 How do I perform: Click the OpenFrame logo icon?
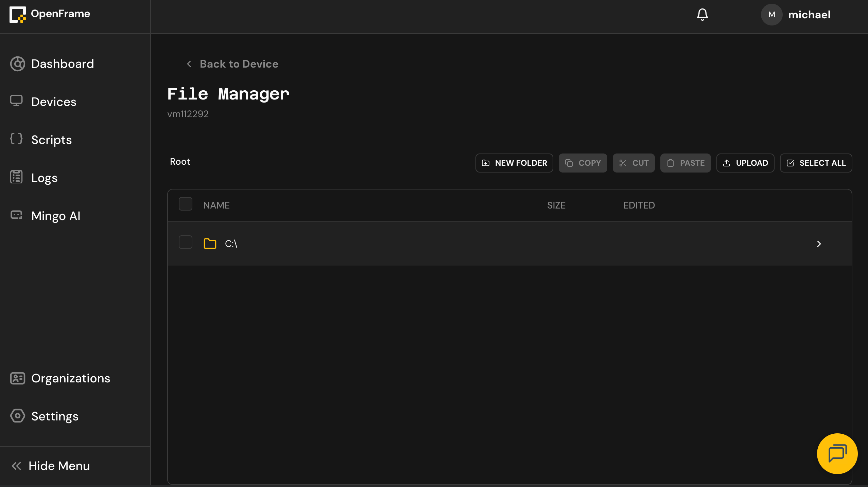point(17,15)
